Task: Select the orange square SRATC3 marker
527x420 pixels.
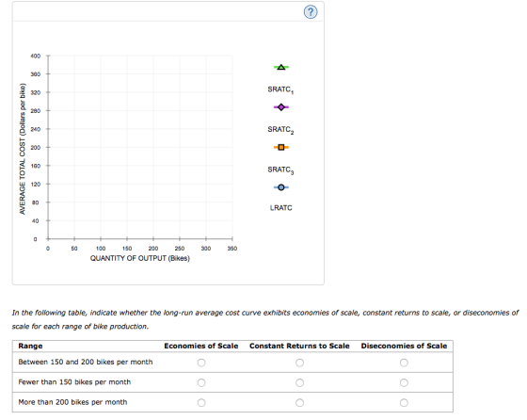Action: (281, 147)
